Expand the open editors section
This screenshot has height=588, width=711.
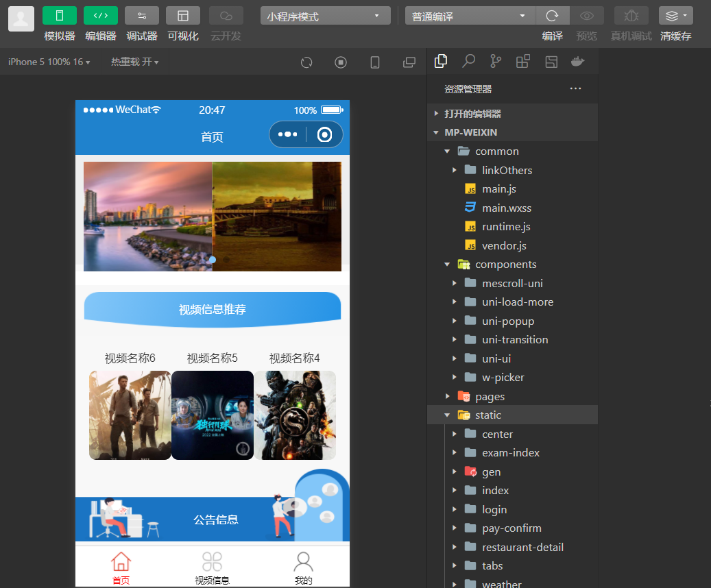[512, 113]
